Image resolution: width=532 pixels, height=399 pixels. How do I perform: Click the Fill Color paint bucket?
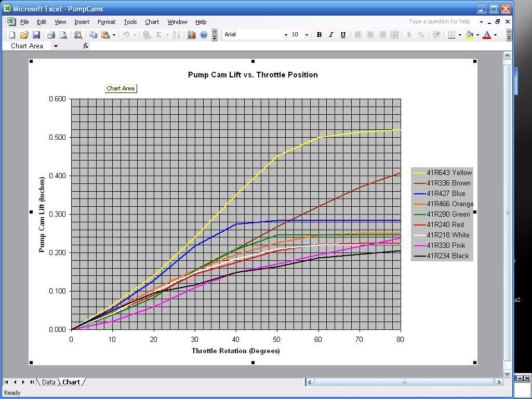click(x=469, y=35)
